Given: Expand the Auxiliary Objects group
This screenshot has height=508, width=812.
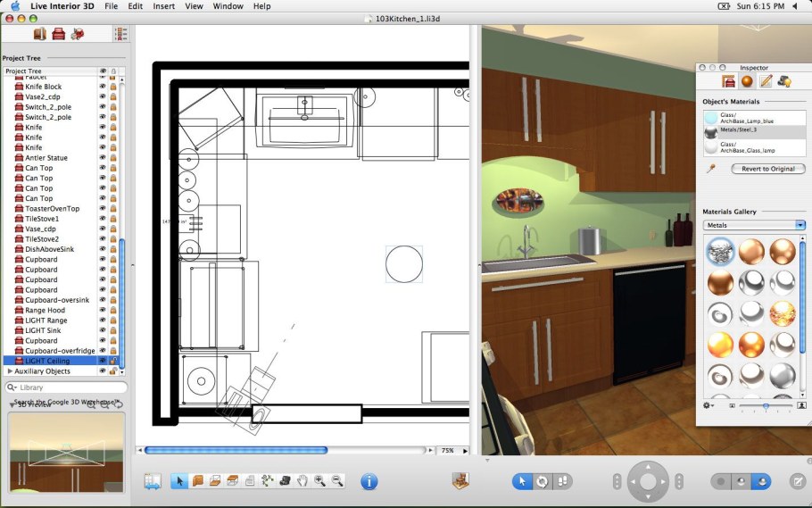Looking at the screenshot, I should [10, 371].
